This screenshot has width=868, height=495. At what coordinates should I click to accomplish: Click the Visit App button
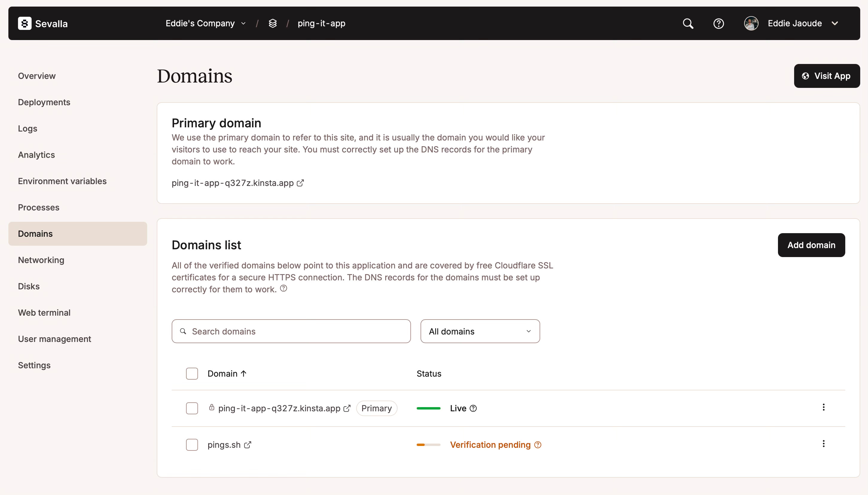(827, 76)
